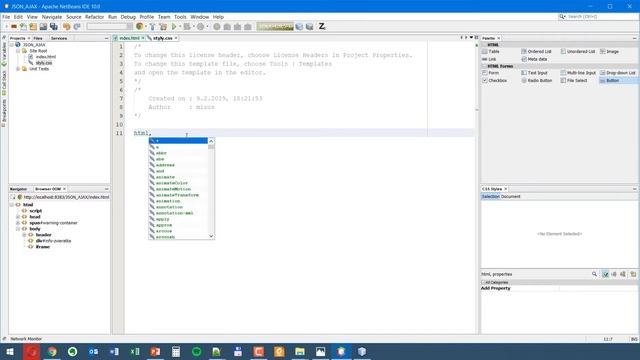Select the Selection button in CSS Styles
Viewport: 640px width, 360px height.
(x=491, y=197)
